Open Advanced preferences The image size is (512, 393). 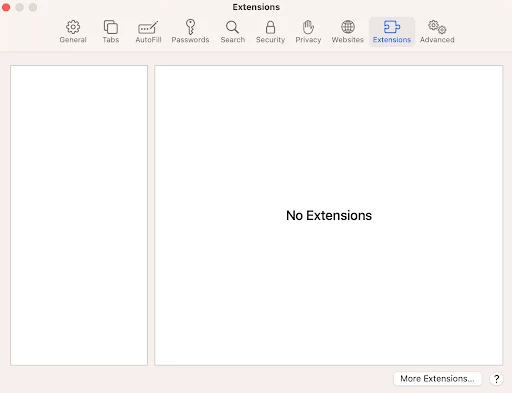click(437, 32)
